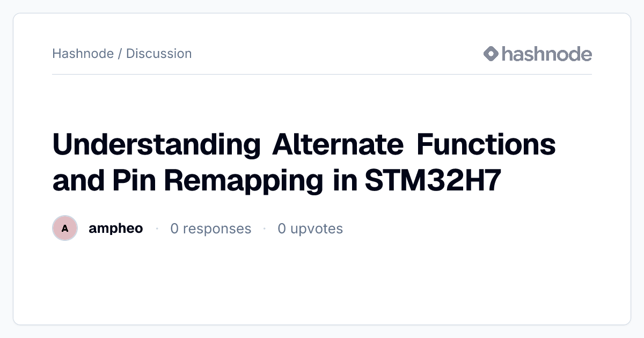Click the slash separator in breadcrumb

tap(120, 54)
